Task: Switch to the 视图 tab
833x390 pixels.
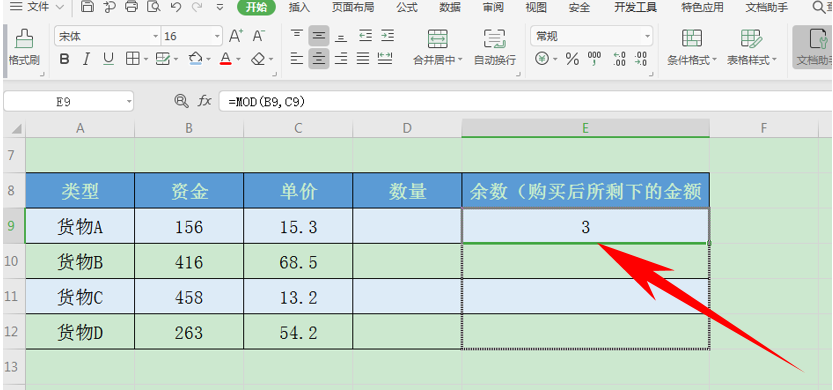Action: (x=536, y=7)
